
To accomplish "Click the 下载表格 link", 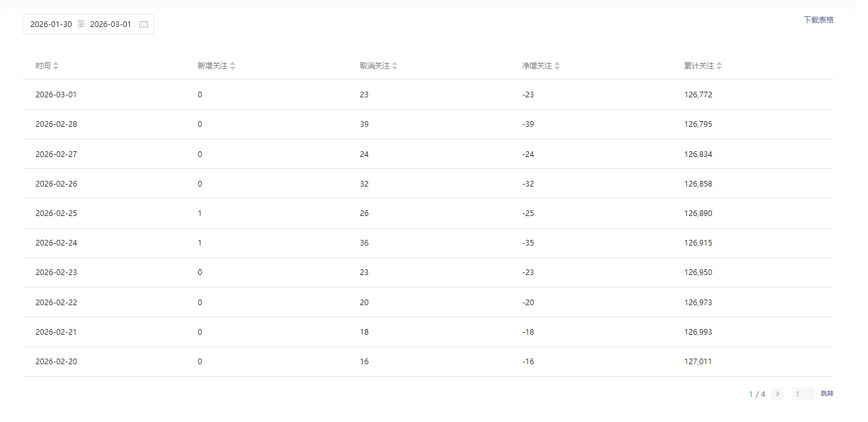I will pos(818,20).
